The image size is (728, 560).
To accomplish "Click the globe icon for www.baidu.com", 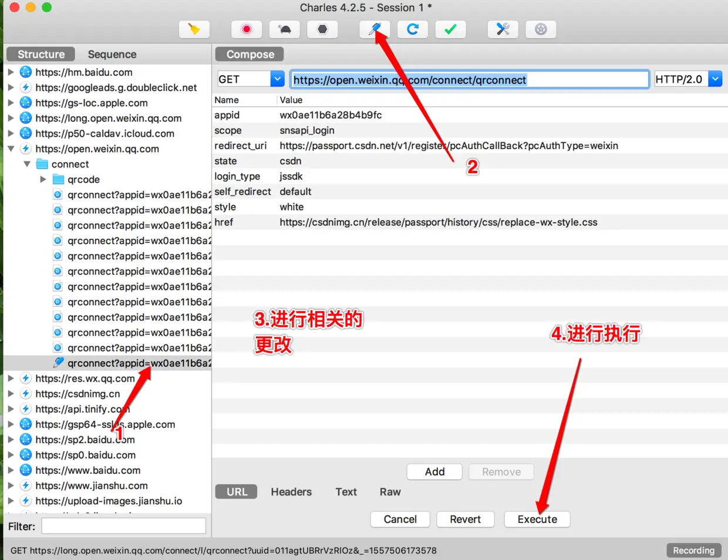I will [x=26, y=470].
